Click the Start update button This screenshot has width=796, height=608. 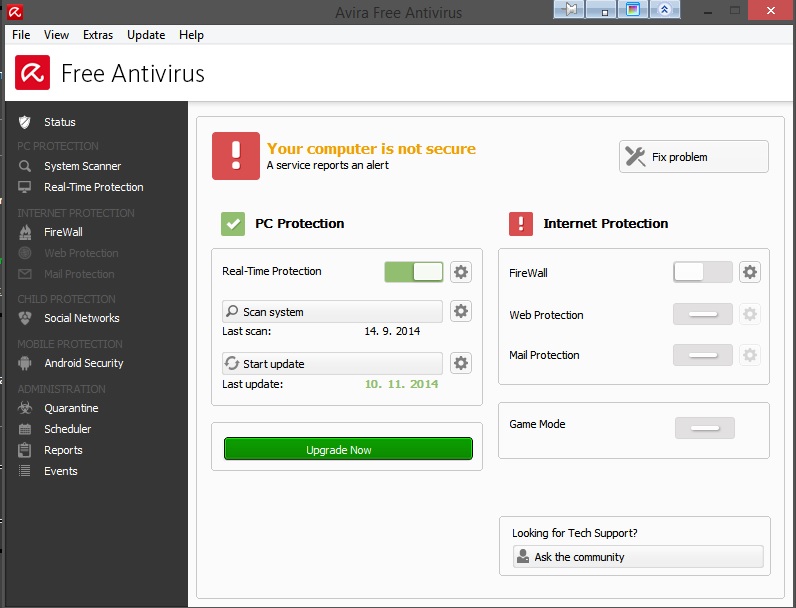click(x=332, y=363)
